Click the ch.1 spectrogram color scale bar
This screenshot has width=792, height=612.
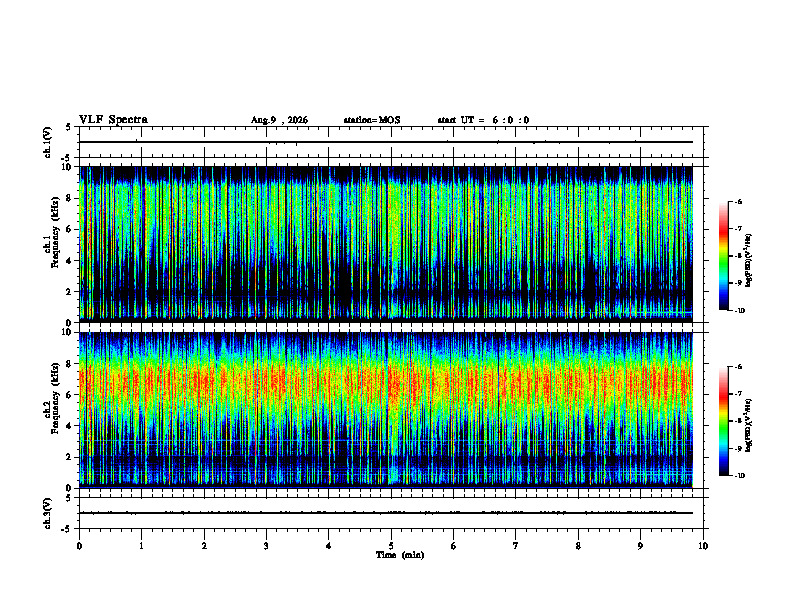tap(723, 256)
